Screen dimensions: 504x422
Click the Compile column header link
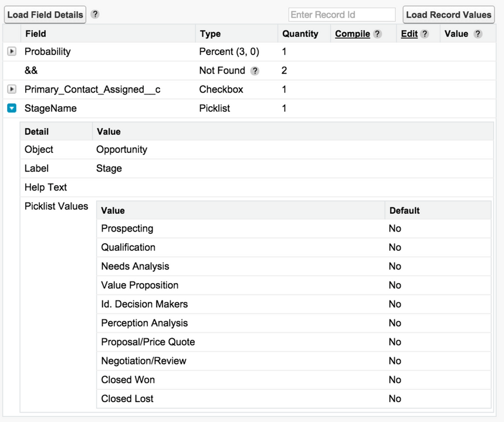click(x=353, y=34)
